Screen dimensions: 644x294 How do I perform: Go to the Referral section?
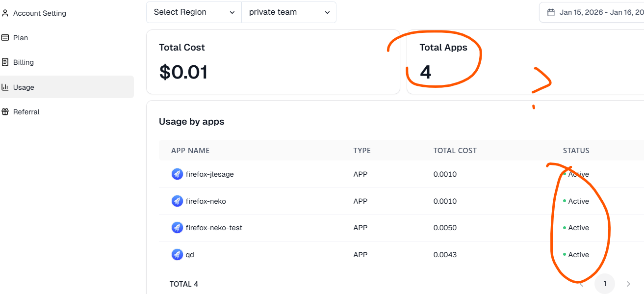[x=26, y=112]
